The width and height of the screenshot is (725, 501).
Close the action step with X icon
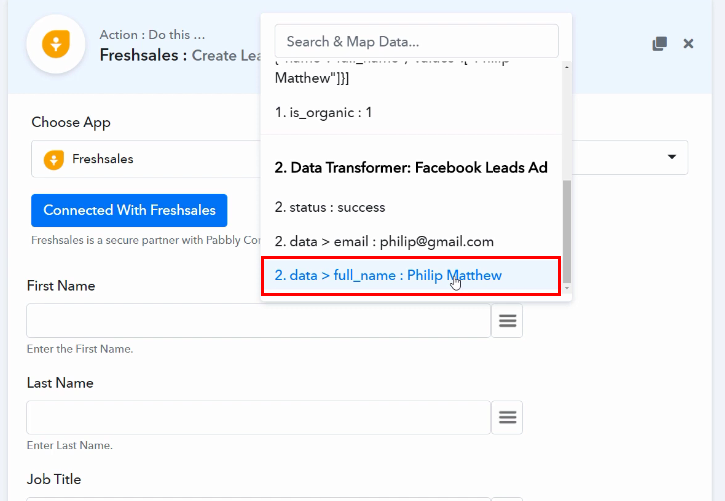pyautogui.click(x=688, y=43)
